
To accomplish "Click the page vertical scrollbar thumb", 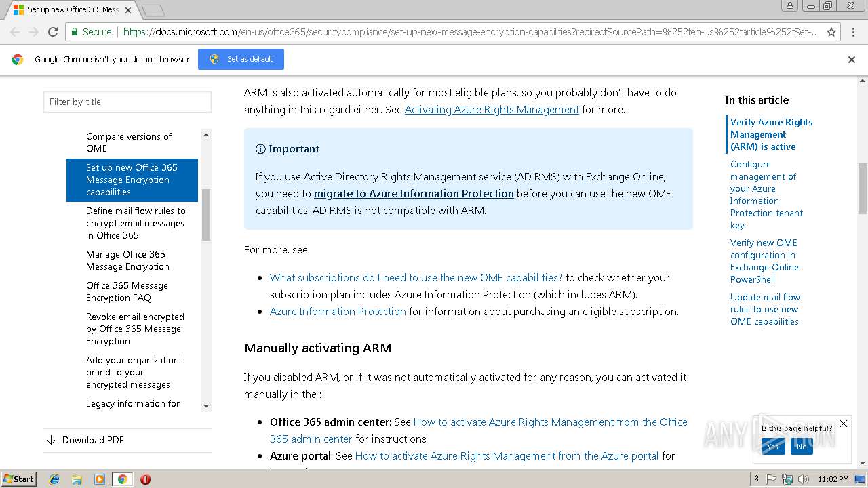I will pyautogui.click(x=863, y=188).
